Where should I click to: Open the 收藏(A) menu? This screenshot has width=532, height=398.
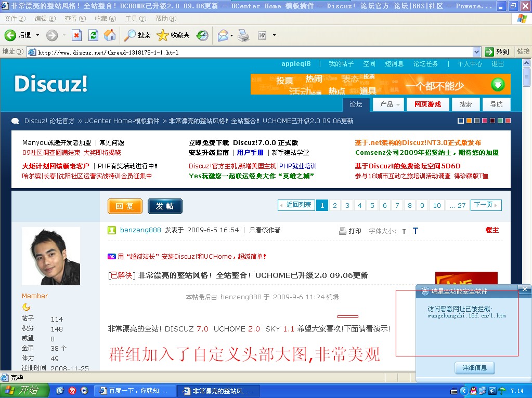click(x=106, y=19)
